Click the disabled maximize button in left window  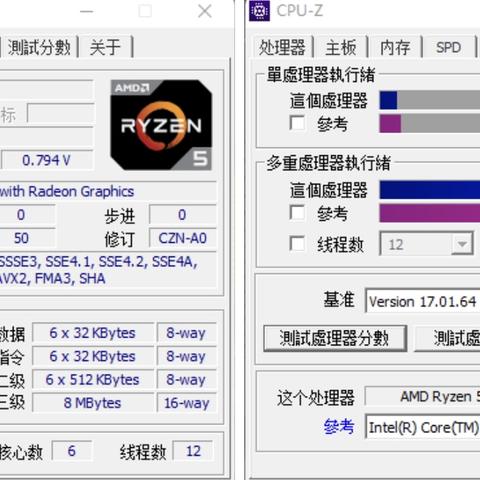click(145, 11)
